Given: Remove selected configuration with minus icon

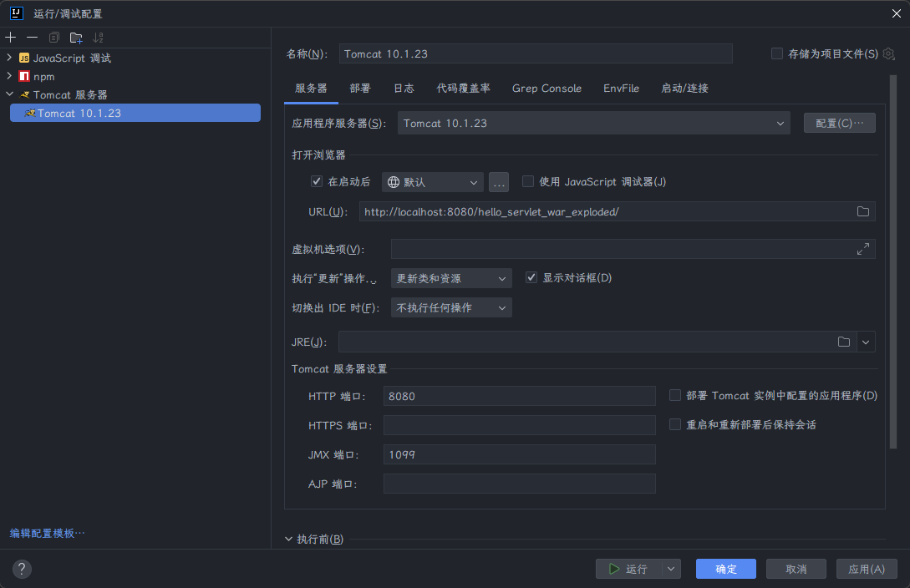Looking at the screenshot, I should point(33,38).
